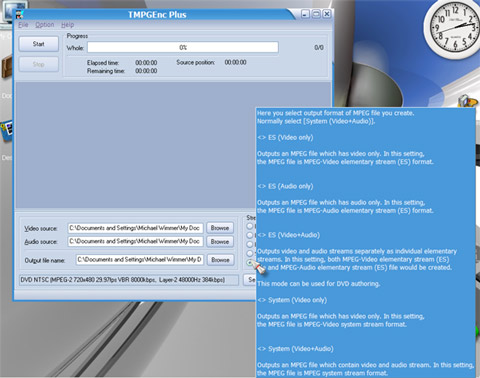This screenshot has height=378, width=480.
Task: Click the partially hidden Setting button
Action: tap(250, 280)
